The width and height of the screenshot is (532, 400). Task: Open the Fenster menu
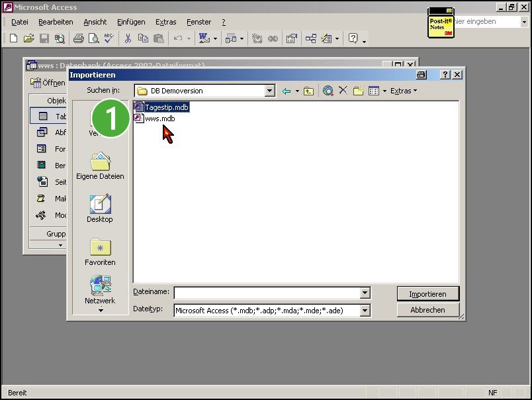(199, 22)
